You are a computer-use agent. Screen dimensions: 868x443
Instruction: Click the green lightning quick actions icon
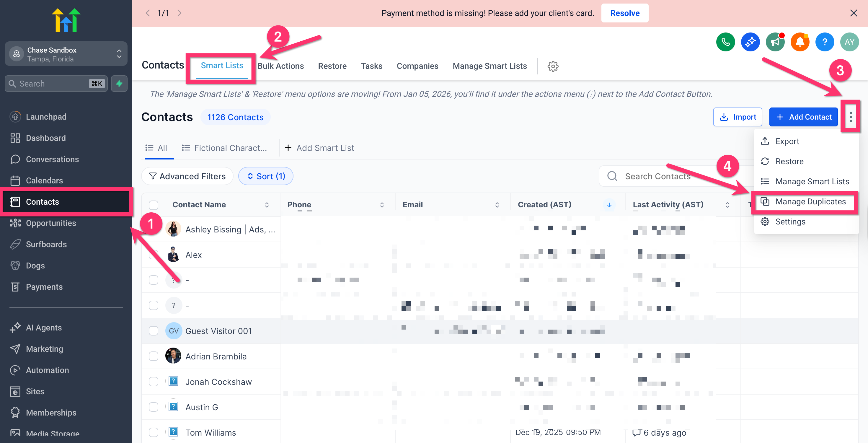click(119, 84)
